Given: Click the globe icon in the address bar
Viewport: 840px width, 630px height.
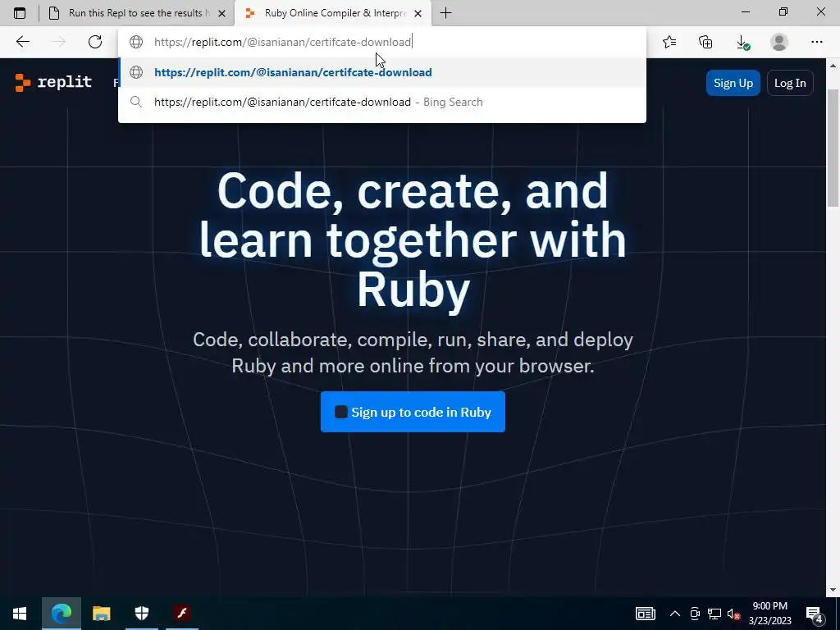Looking at the screenshot, I should [x=136, y=42].
